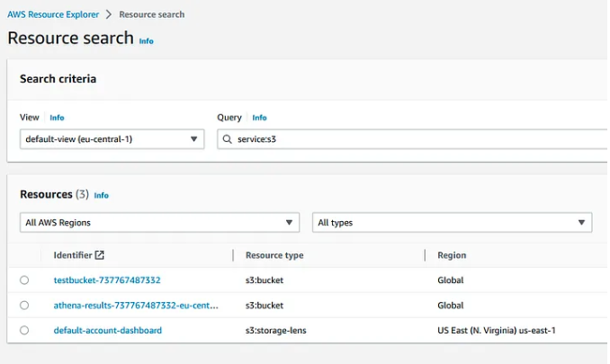Sort by Region column header
The image size is (610, 364).
pos(452,255)
